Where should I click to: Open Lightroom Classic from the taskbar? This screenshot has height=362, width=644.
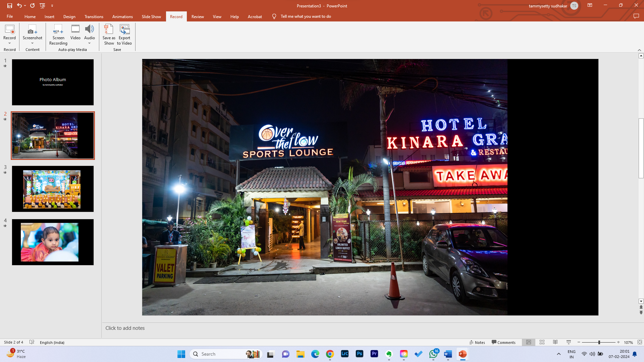tap(345, 354)
